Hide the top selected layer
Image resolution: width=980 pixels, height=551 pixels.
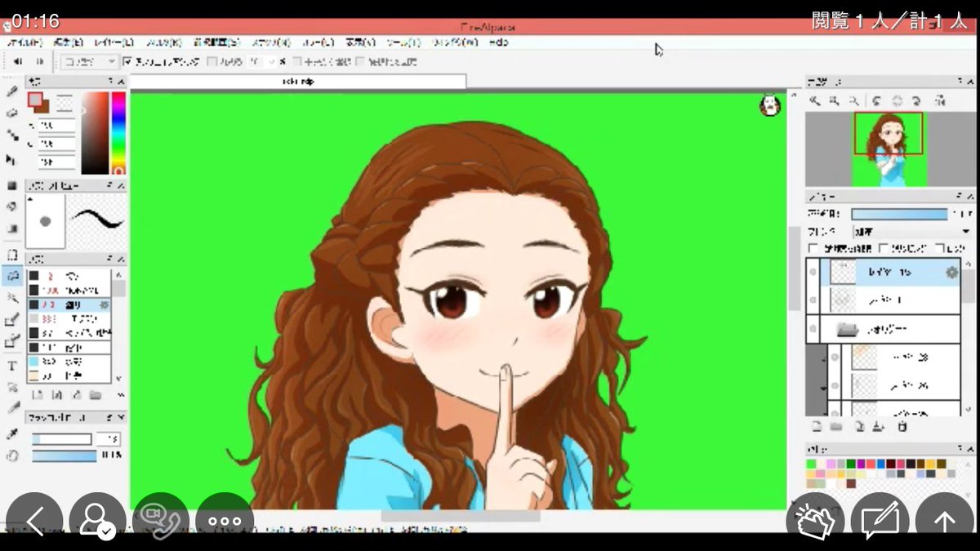[813, 273]
